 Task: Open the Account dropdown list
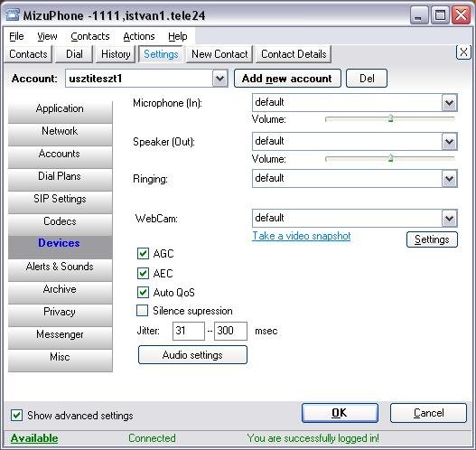click(219, 79)
